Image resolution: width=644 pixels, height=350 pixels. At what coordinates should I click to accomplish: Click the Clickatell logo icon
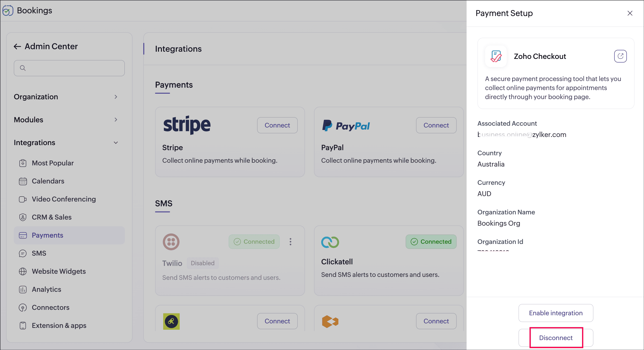point(330,242)
